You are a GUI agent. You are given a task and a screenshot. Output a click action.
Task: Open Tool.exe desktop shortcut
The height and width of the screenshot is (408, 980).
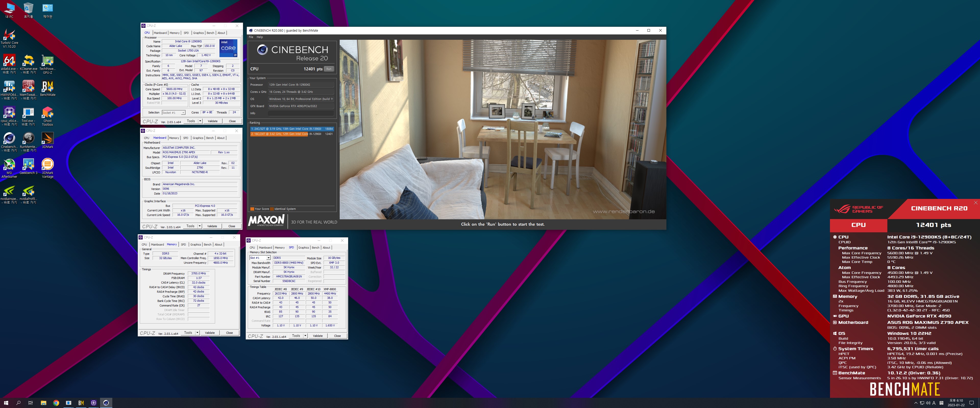[29, 116]
